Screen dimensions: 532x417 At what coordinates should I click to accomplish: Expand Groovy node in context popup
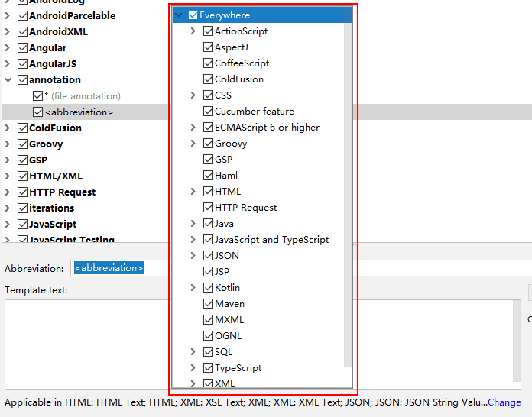pos(193,143)
